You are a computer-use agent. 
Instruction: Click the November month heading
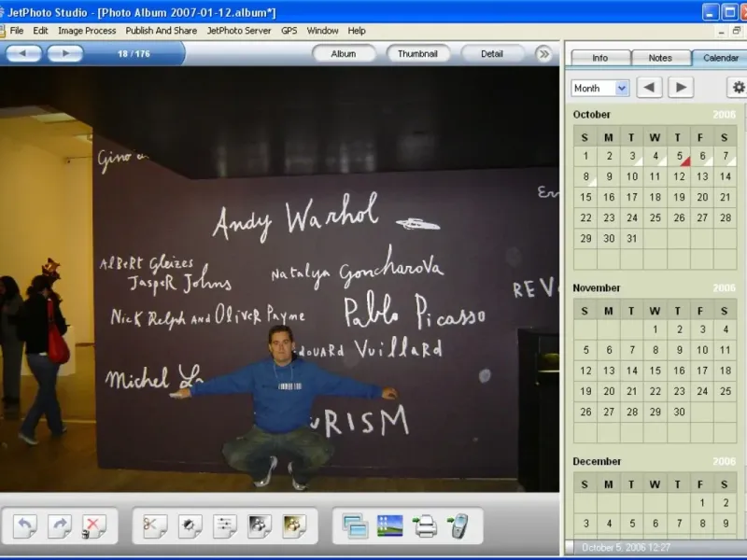tap(597, 288)
